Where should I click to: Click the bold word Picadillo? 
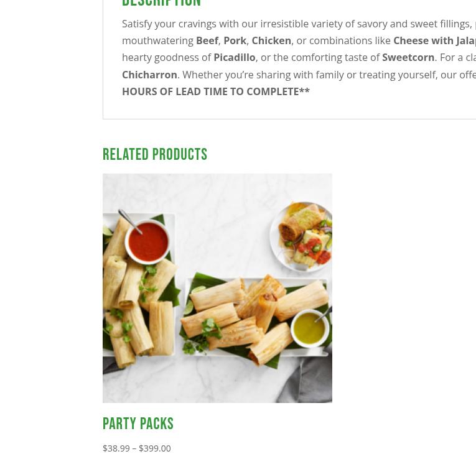[235, 57]
